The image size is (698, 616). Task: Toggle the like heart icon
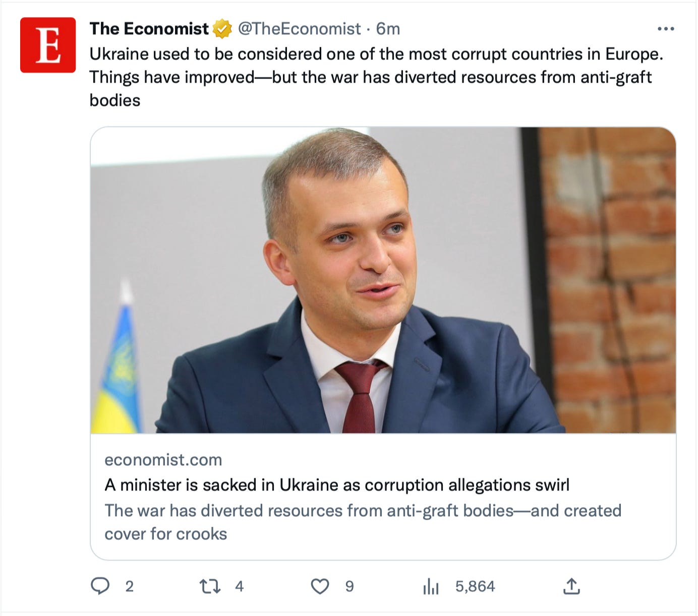320,586
